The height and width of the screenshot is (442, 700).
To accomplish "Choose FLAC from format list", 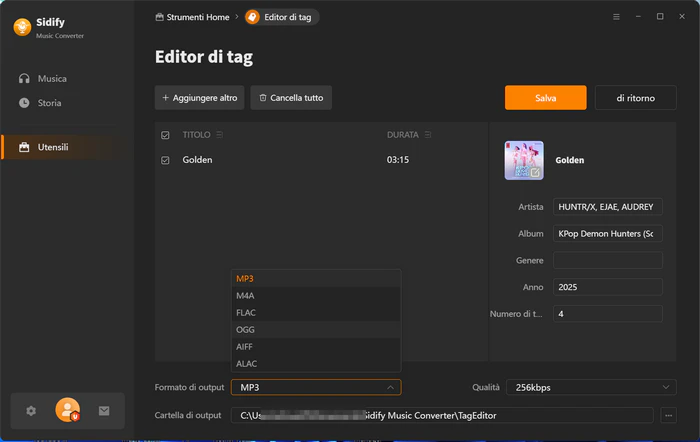I will pos(316,313).
